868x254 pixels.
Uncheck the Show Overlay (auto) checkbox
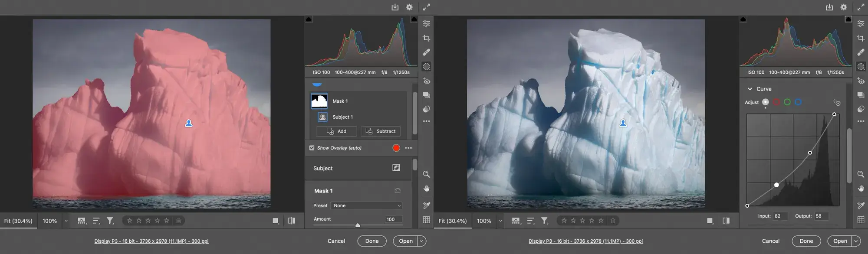point(312,148)
